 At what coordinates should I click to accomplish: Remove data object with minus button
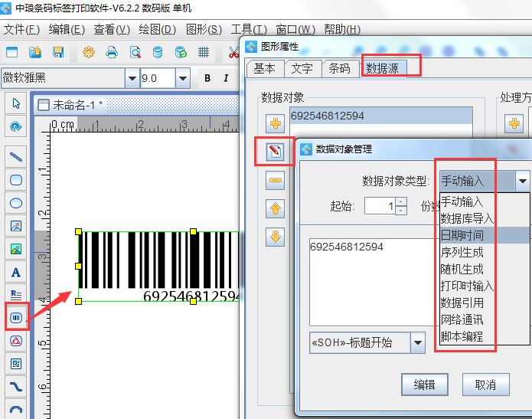pyautogui.click(x=275, y=180)
